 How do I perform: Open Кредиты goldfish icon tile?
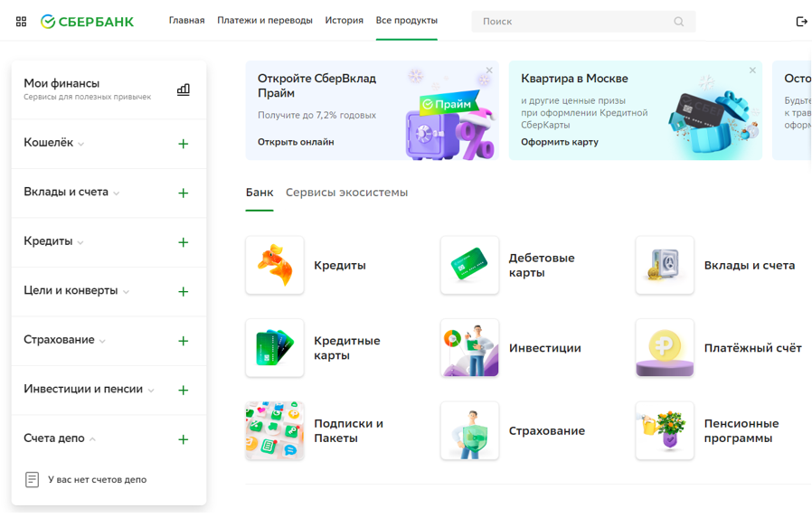(x=275, y=265)
